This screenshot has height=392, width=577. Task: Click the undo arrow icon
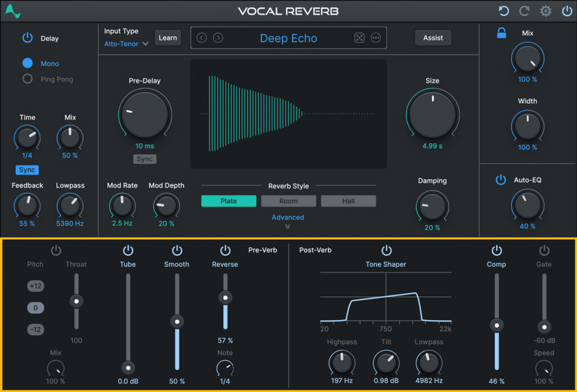click(503, 11)
